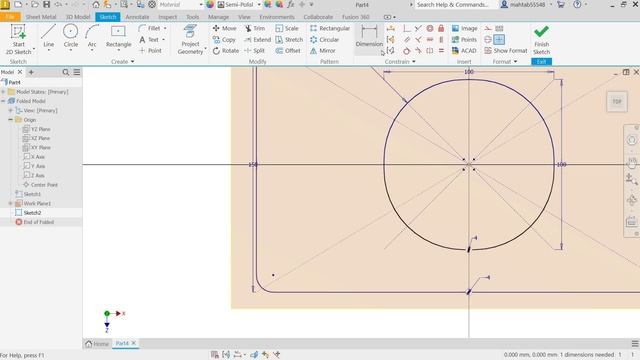
Task: Expand the Fillet dropdown arrow
Action: pos(165,28)
